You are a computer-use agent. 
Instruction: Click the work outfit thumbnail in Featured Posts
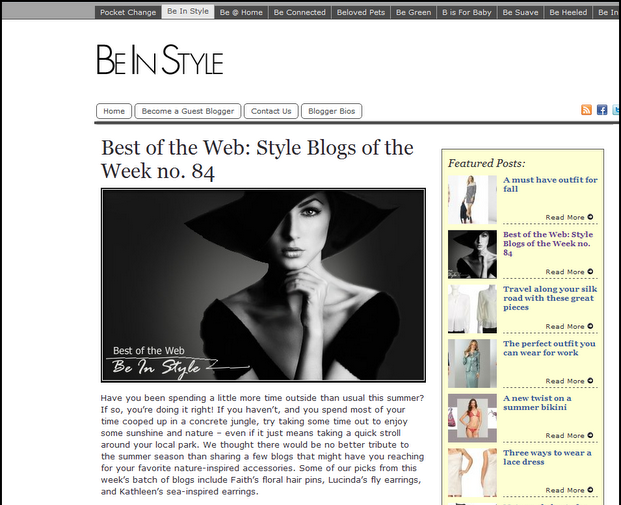click(472, 363)
